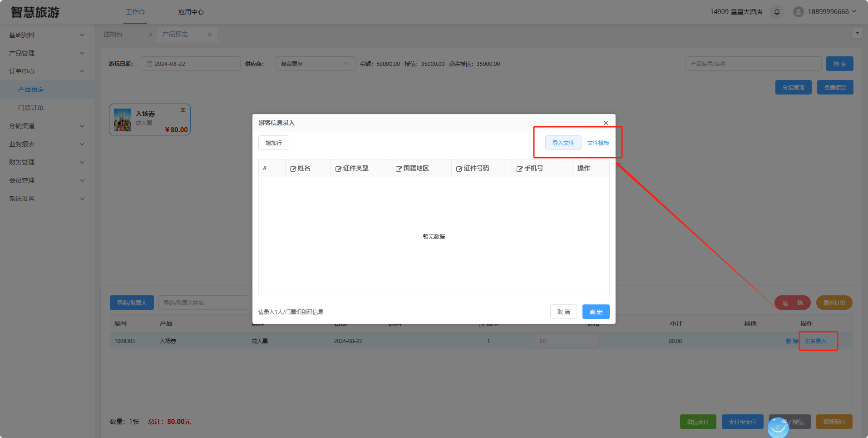Click the 文件模板 link
Viewport: 868px width, 438px height.
coord(598,143)
